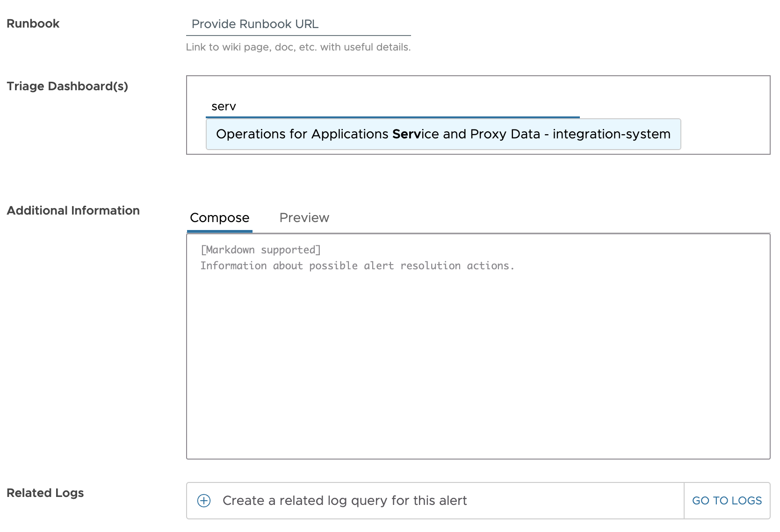
Task: Select Operations for Applications Service and Proxy Data suggestion
Action: click(443, 134)
